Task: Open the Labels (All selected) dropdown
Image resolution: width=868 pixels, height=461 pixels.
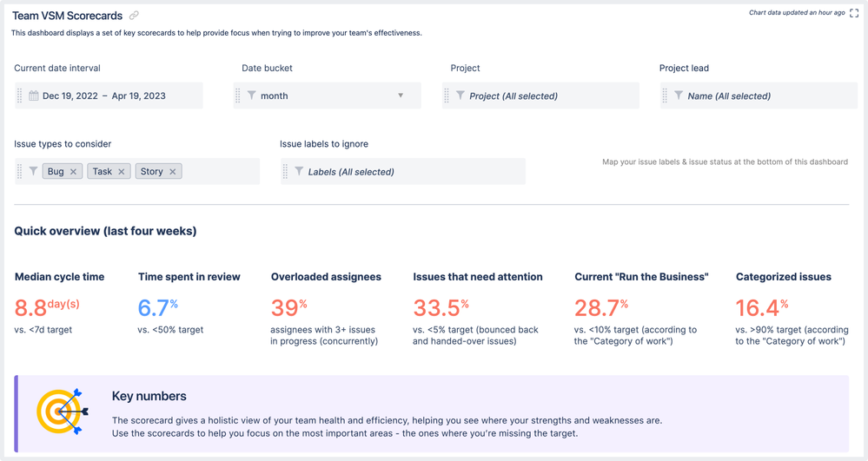Action: coord(403,172)
